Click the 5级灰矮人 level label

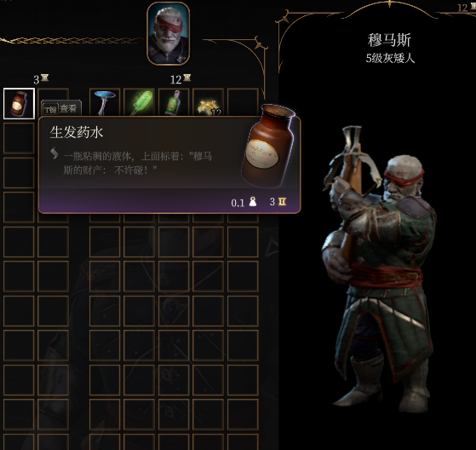coord(390,58)
